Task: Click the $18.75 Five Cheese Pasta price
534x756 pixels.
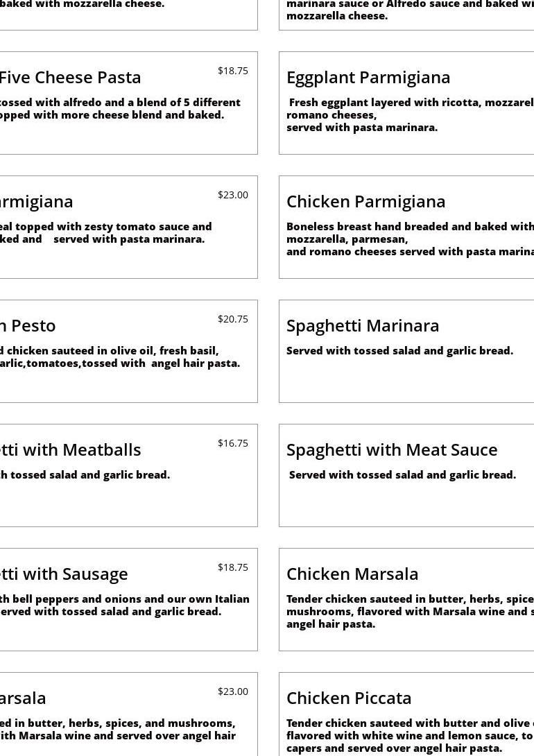Action: (x=232, y=71)
